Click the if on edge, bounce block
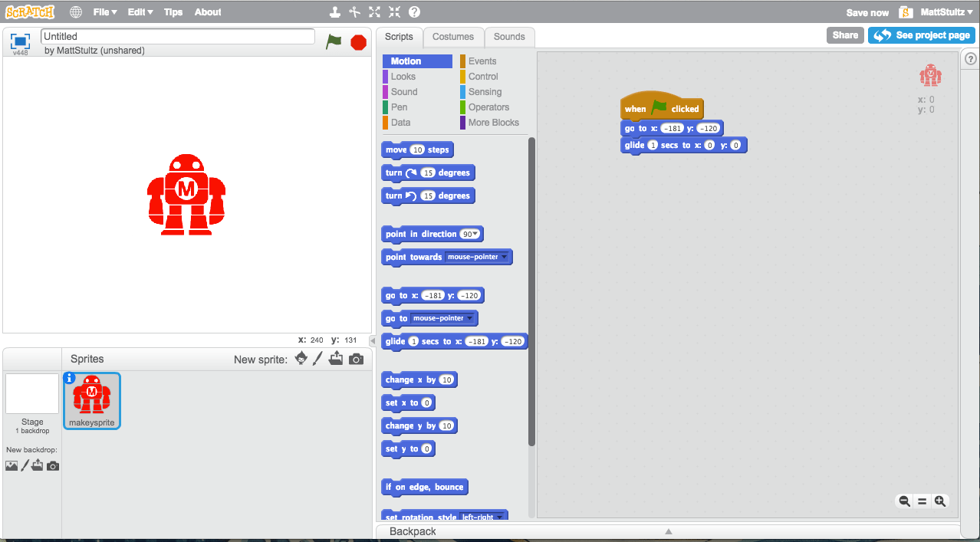This screenshot has width=980, height=542. click(425, 487)
